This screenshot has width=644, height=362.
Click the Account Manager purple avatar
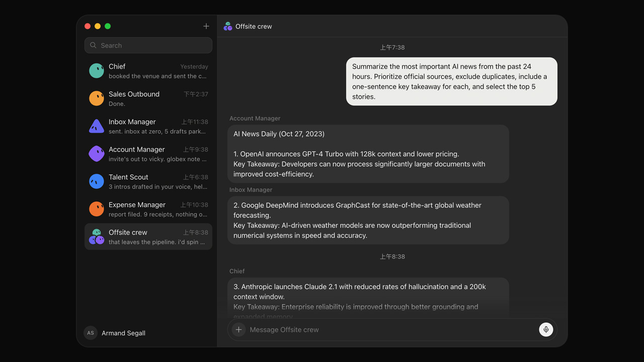(97, 154)
